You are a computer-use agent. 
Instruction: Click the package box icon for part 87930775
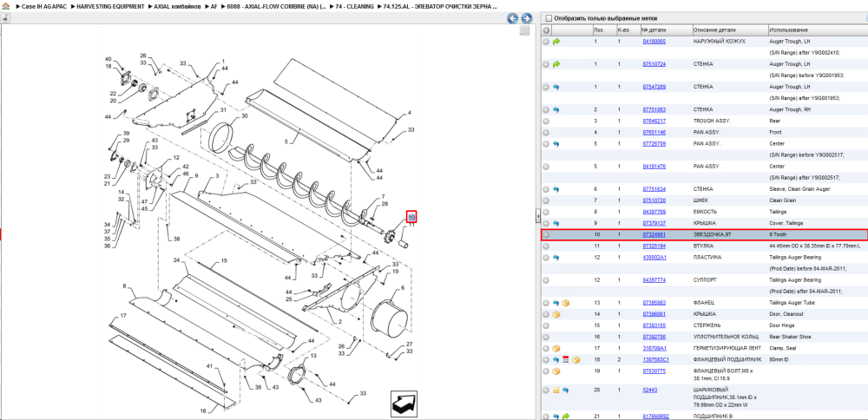[x=556, y=371]
